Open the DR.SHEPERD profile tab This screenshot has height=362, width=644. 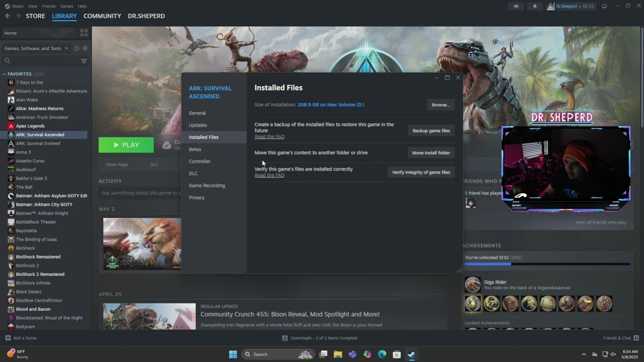146,16
